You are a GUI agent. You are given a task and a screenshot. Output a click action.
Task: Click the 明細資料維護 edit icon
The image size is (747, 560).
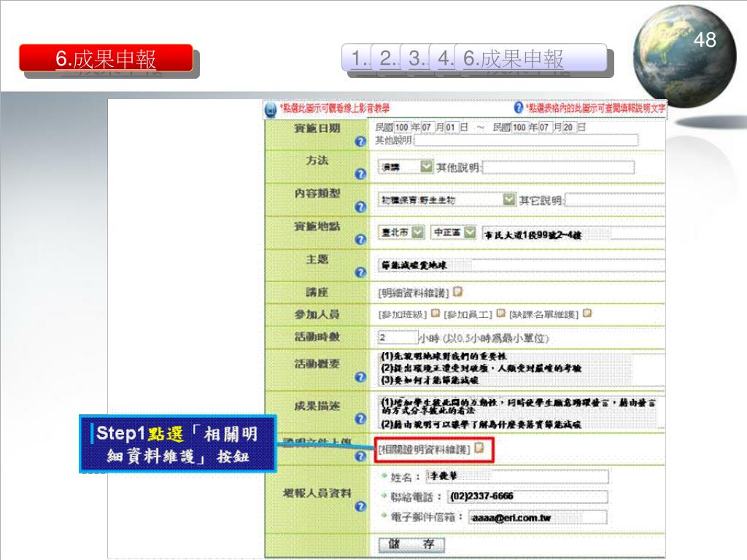[458, 292]
